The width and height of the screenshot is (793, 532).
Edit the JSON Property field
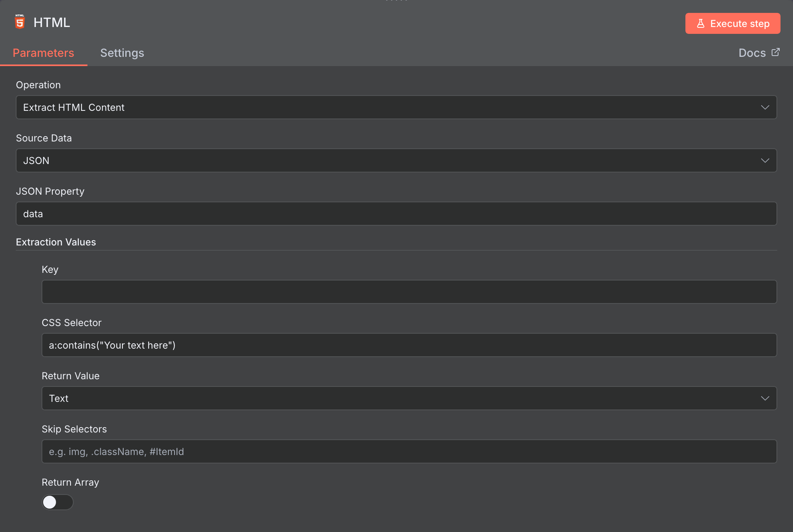(396, 214)
